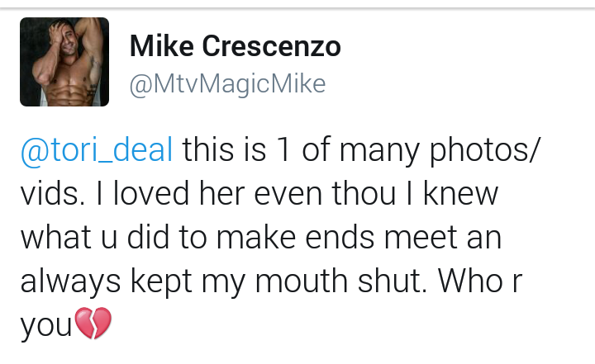This screenshot has width=595, height=364.
Task: Click the display name Mike Crescenzo
Action: (236, 46)
